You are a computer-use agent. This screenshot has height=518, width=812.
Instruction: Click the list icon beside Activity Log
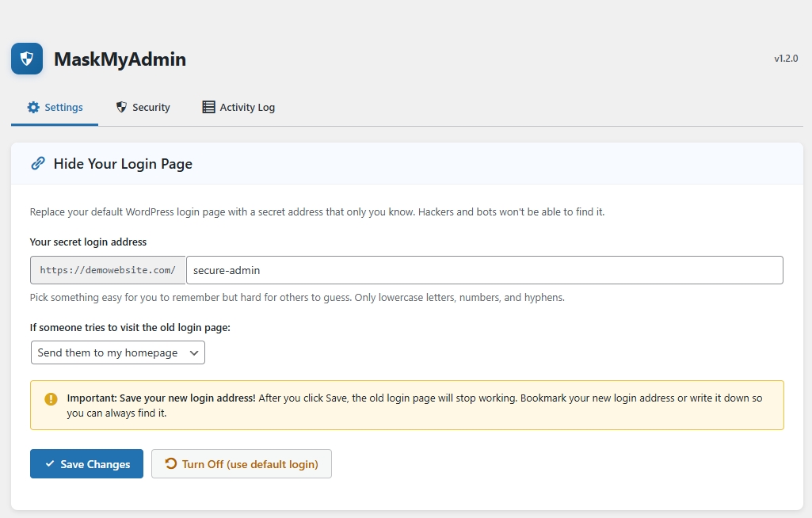click(208, 107)
